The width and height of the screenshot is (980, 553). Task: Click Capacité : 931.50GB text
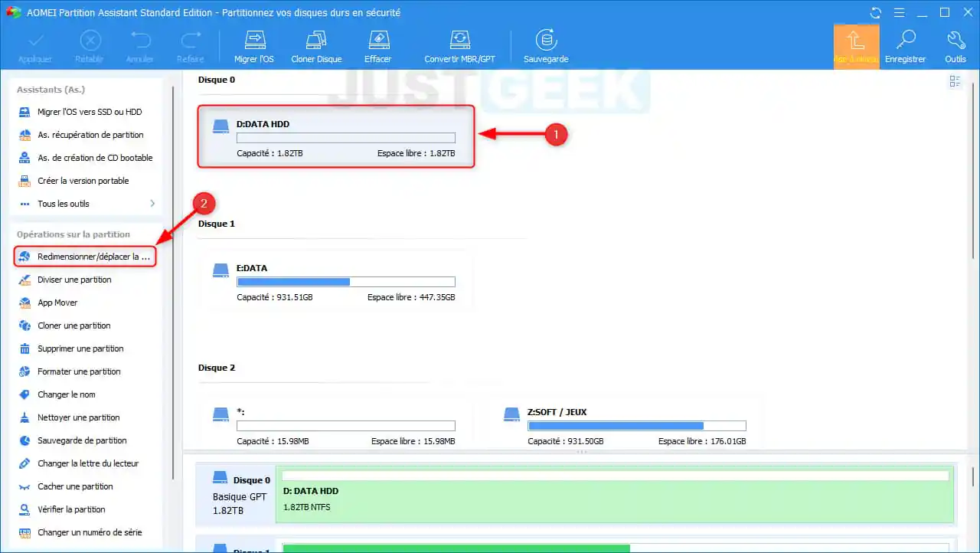point(566,441)
